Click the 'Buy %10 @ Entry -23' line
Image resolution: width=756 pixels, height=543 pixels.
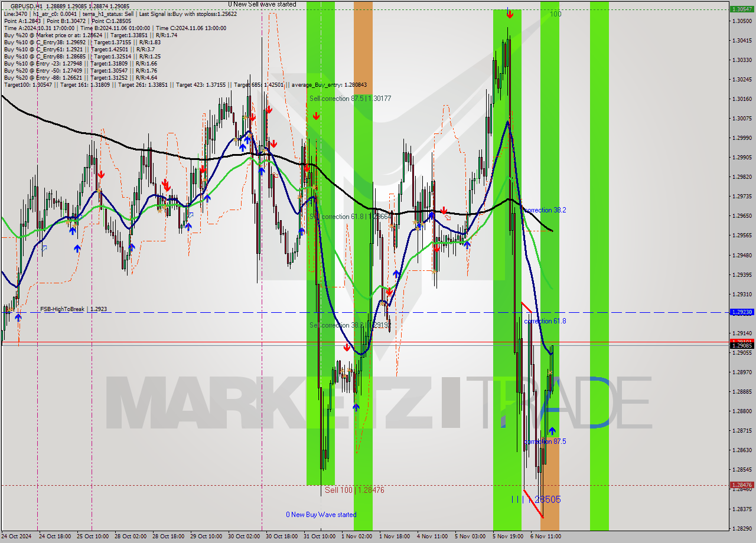(x=80, y=63)
